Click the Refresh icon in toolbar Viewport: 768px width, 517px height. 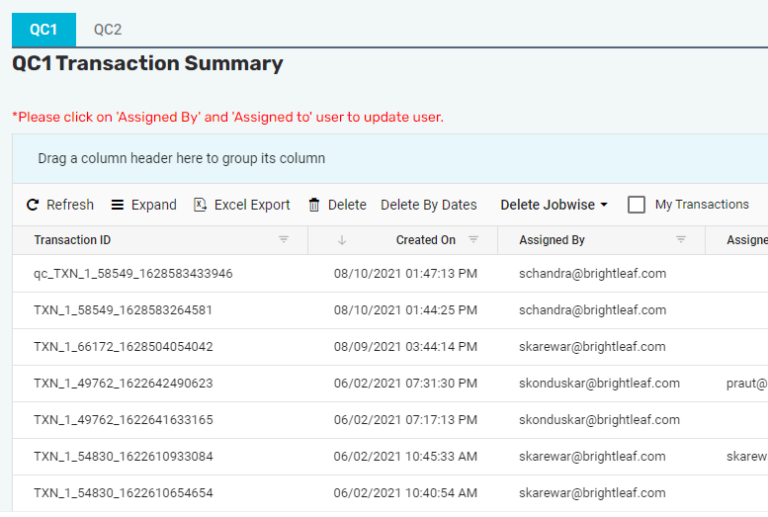(33, 205)
